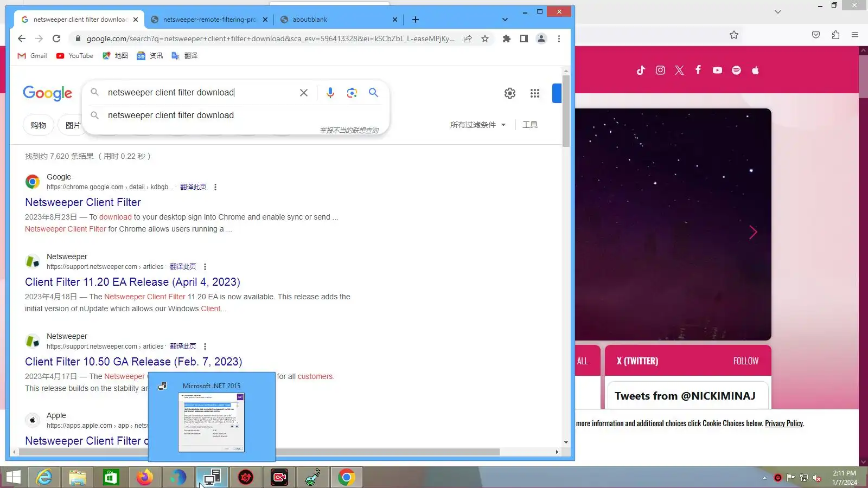The width and height of the screenshot is (868, 488).
Task: Click the blue magnifier search button
Action: click(x=374, y=93)
